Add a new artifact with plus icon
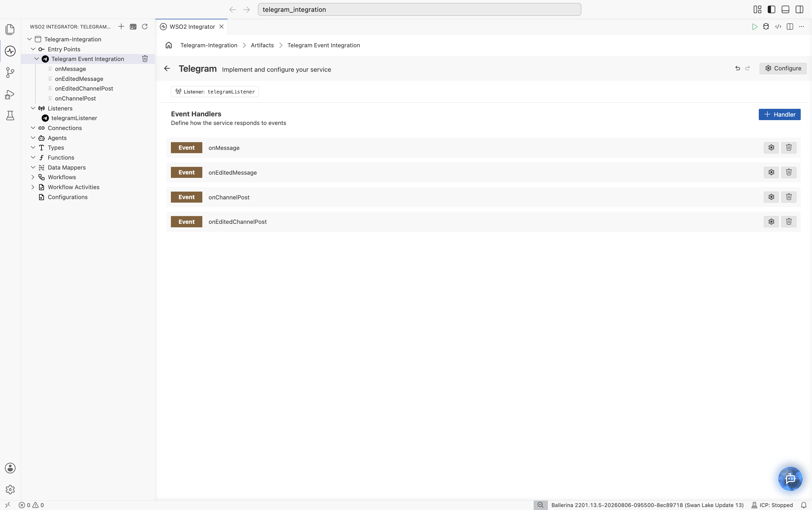This screenshot has height=510, width=812. [x=121, y=27]
